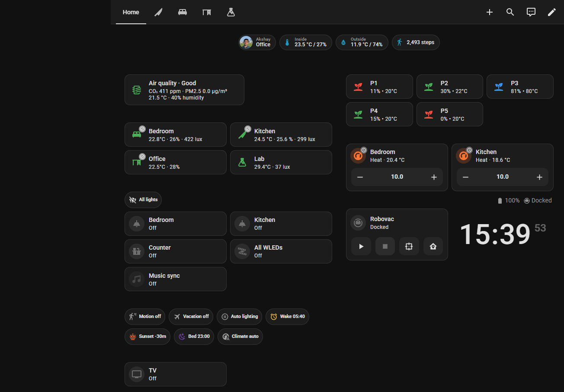This screenshot has height=392, width=564.
Task: Increase Bedroom thermostat target temperature
Action: click(434, 177)
